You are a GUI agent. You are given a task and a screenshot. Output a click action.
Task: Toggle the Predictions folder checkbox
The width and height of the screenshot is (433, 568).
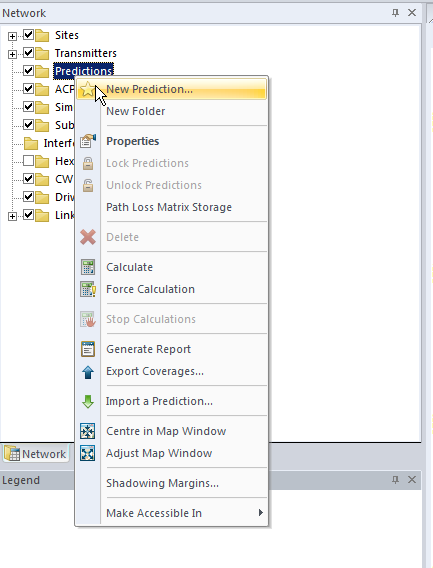[28, 71]
